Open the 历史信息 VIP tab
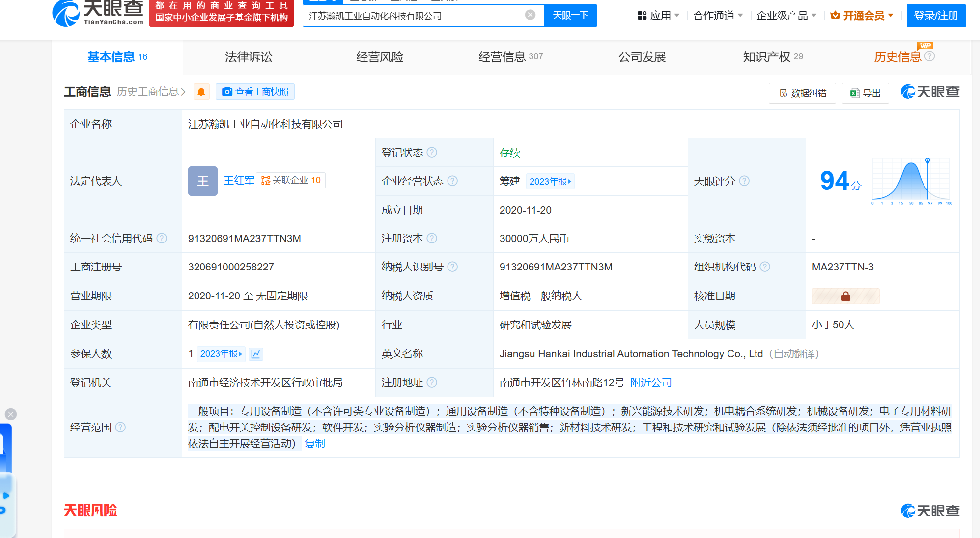Image resolution: width=980 pixels, height=538 pixels. click(x=897, y=57)
